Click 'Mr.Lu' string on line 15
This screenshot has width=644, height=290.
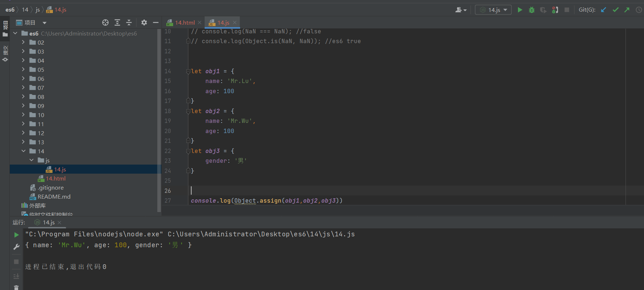tap(240, 81)
